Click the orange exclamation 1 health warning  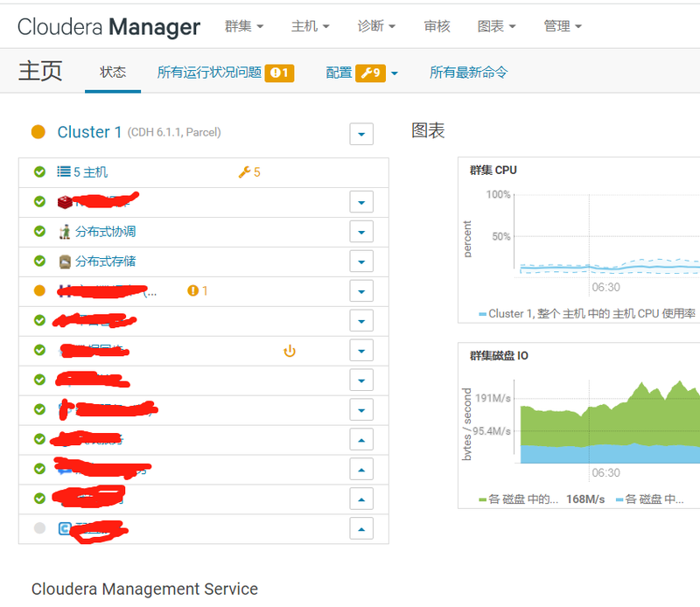[x=198, y=291]
